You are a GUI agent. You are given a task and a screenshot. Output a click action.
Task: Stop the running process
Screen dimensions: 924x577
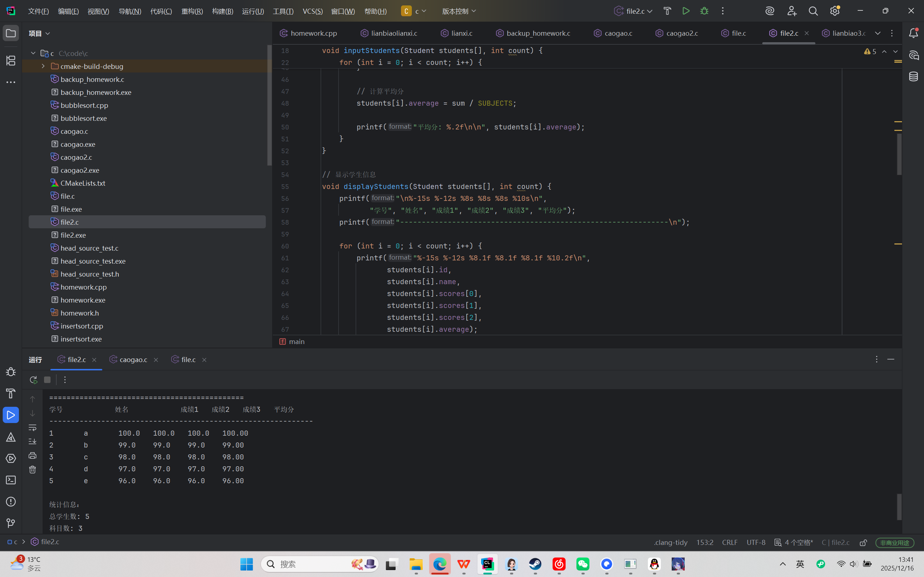coord(47,380)
